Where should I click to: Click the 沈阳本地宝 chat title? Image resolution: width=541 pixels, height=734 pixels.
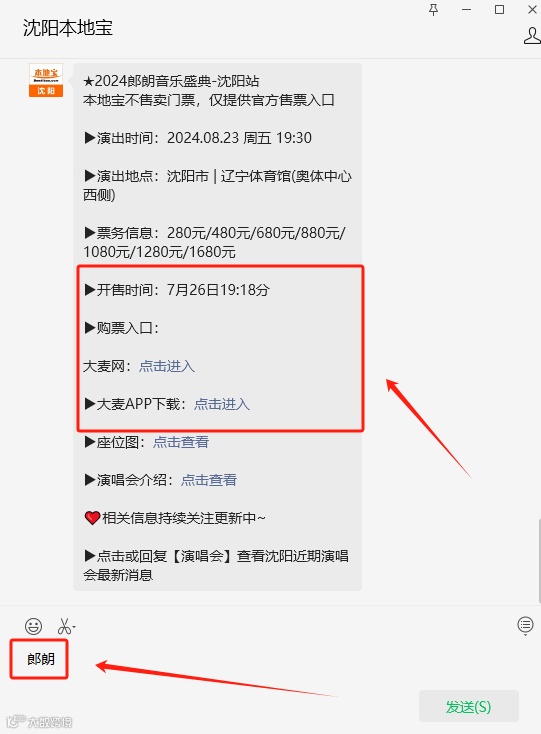pyautogui.click(x=68, y=28)
